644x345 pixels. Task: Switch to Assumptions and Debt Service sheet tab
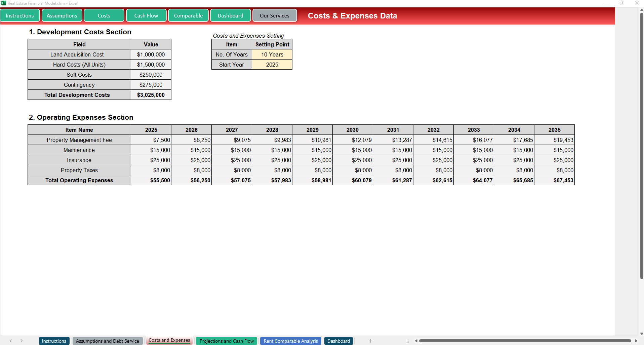tap(107, 341)
